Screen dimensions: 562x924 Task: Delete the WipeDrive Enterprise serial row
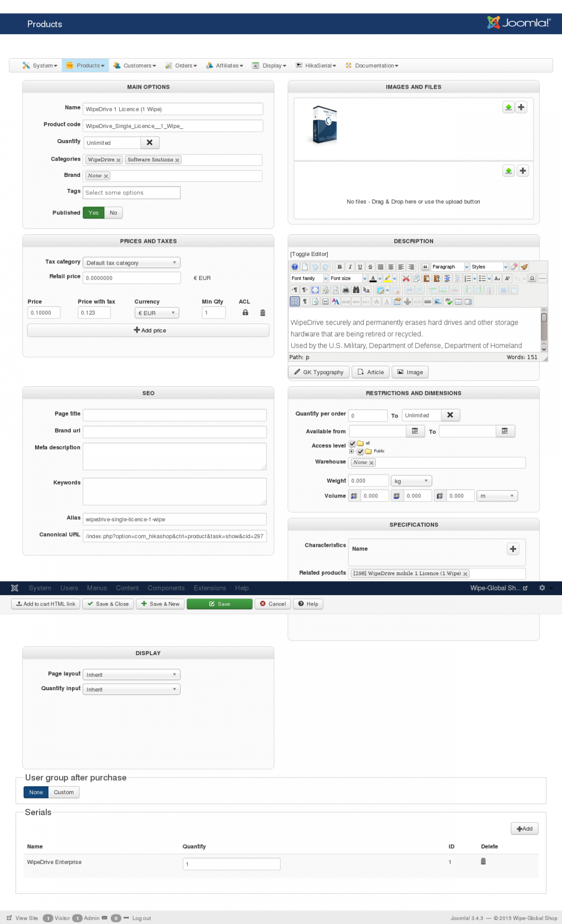coord(483,861)
